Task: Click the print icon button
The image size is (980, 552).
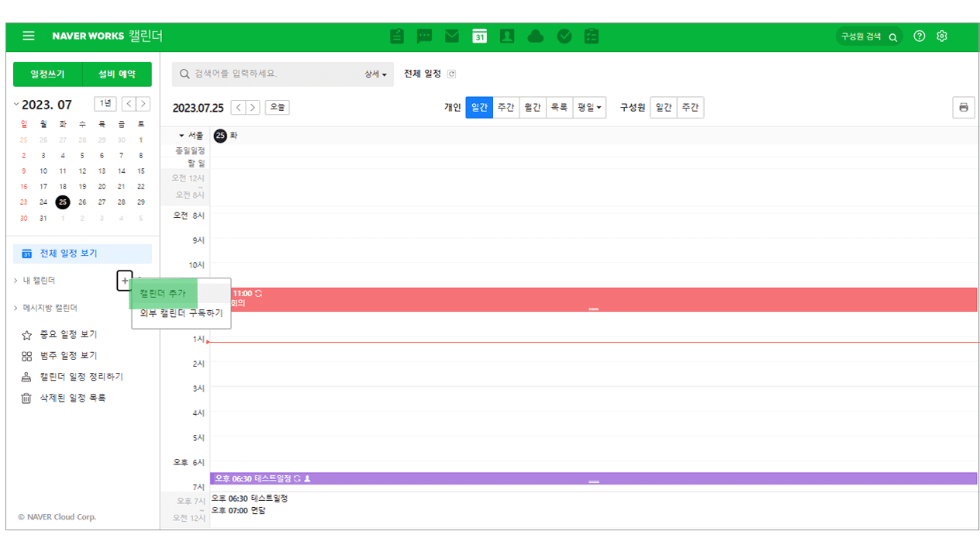Action: (963, 108)
